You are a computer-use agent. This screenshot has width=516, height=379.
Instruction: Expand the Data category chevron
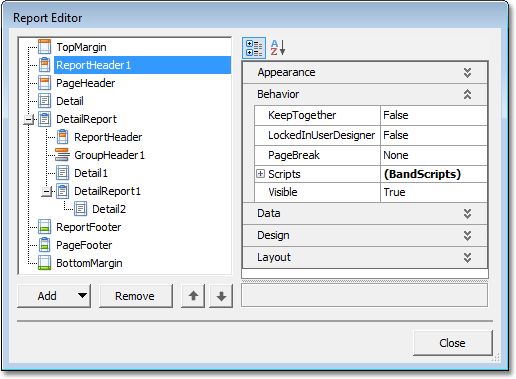(x=467, y=213)
